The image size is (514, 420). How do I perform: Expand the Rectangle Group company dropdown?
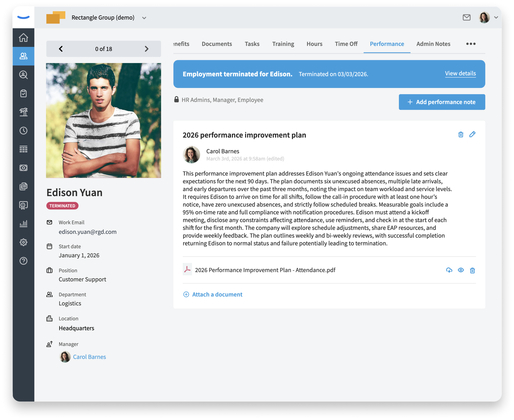[144, 18]
